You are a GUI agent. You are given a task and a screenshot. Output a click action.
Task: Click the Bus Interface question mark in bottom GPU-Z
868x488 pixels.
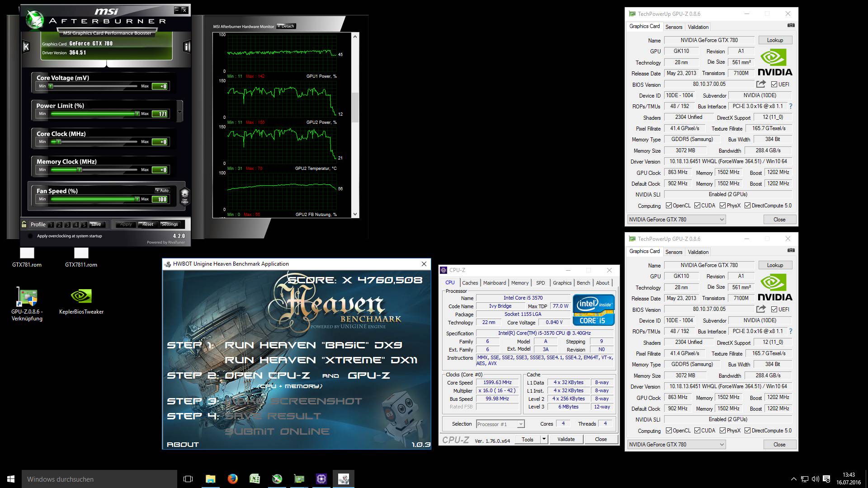pyautogui.click(x=790, y=332)
